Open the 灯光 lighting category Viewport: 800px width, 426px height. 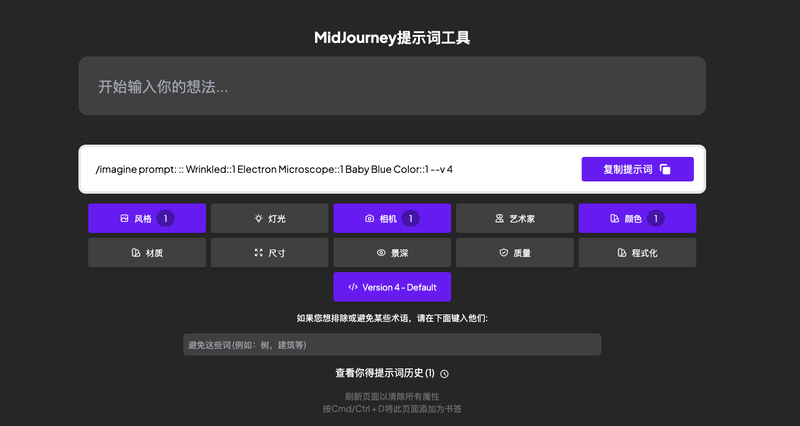click(269, 218)
